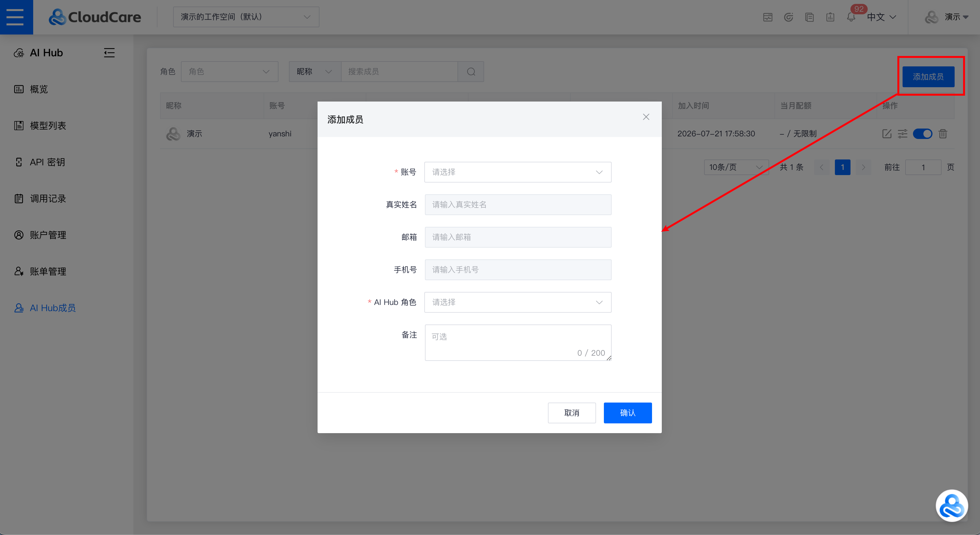
Task: Click the 确认 button
Action: point(628,413)
